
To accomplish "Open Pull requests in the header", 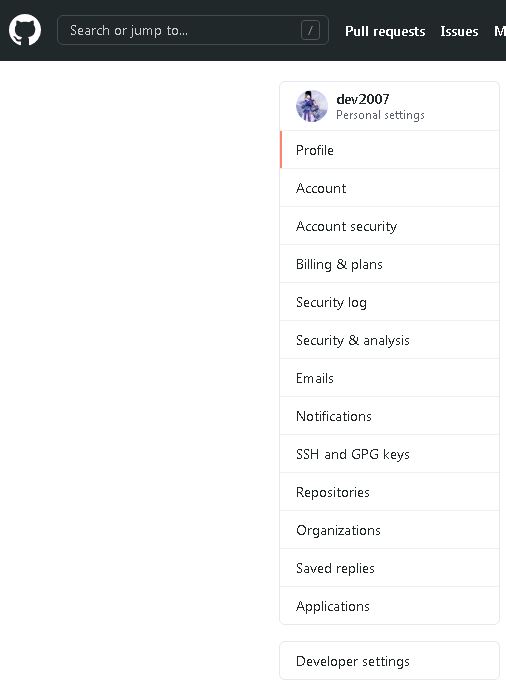I will point(385,31).
